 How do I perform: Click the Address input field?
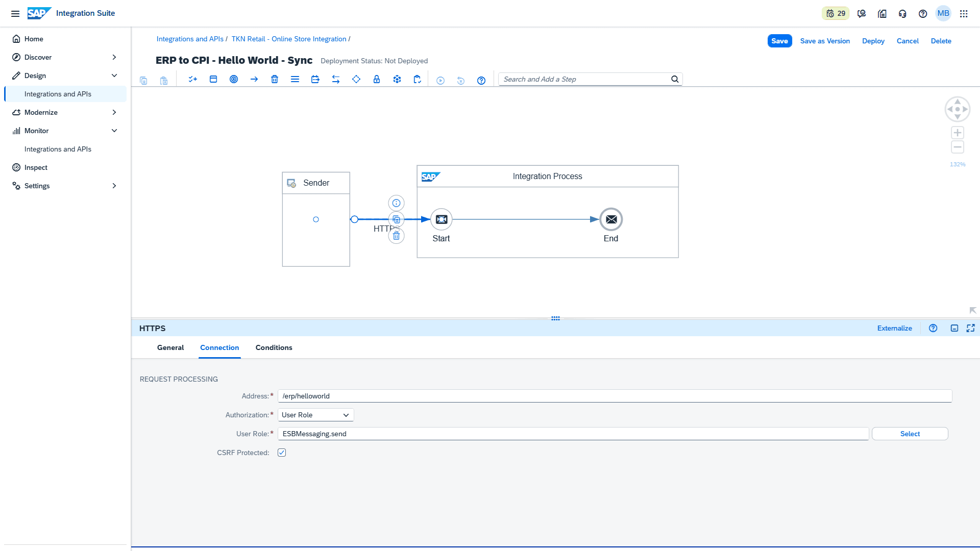(615, 396)
